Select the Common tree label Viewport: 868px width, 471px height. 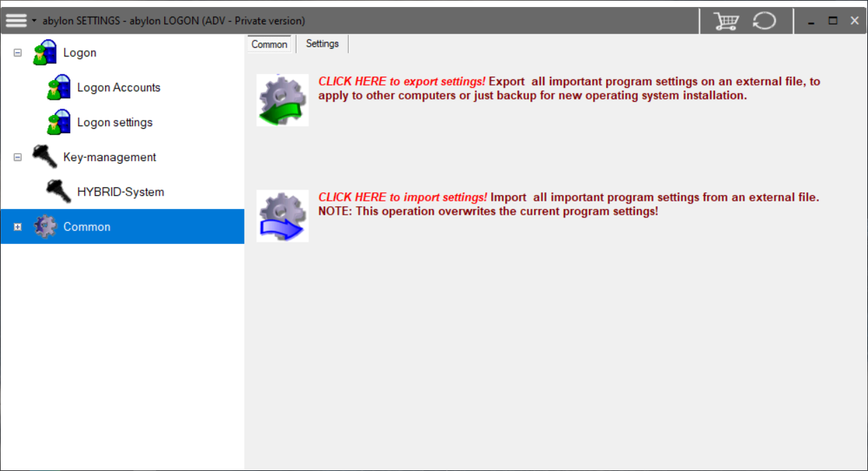click(87, 227)
